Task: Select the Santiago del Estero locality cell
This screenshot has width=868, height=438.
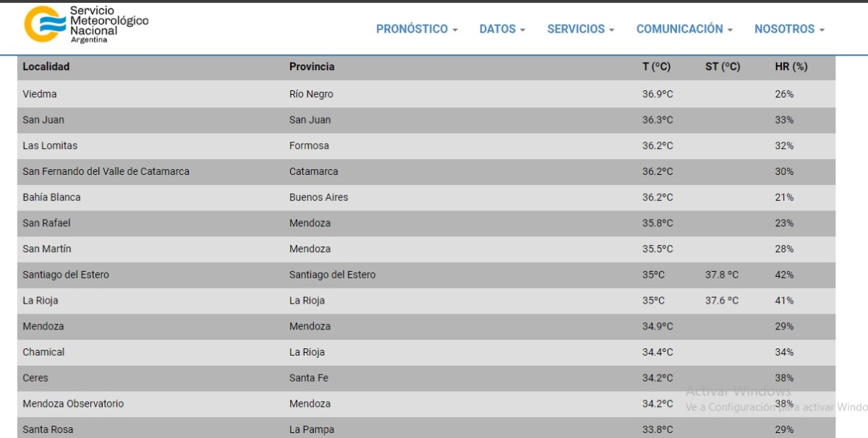Action: pos(66,275)
